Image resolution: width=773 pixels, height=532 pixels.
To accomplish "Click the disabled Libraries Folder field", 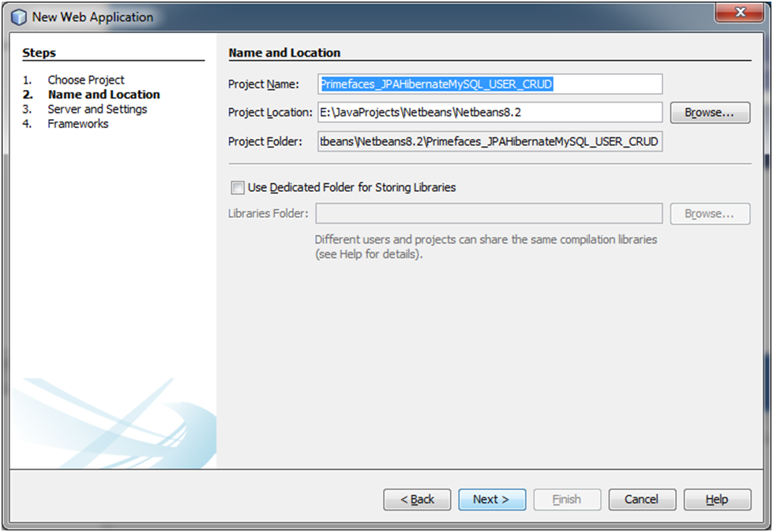I will [490, 213].
